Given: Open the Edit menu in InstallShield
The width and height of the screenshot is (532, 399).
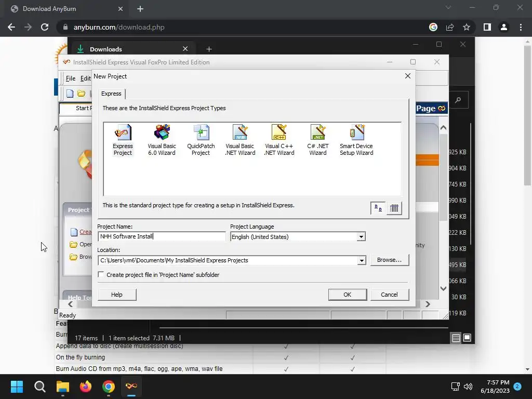Looking at the screenshot, I should pos(86,78).
